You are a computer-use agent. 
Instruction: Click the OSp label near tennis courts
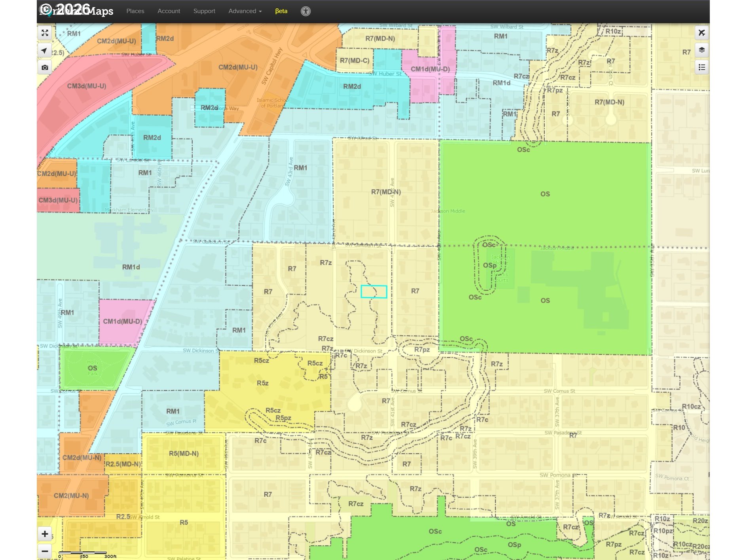(x=489, y=265)
